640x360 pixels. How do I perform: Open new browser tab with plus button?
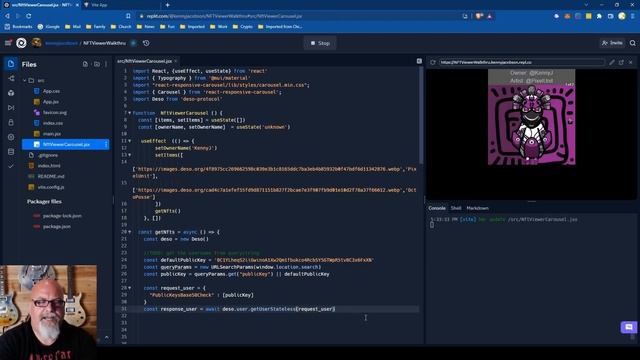coord(167,5)
